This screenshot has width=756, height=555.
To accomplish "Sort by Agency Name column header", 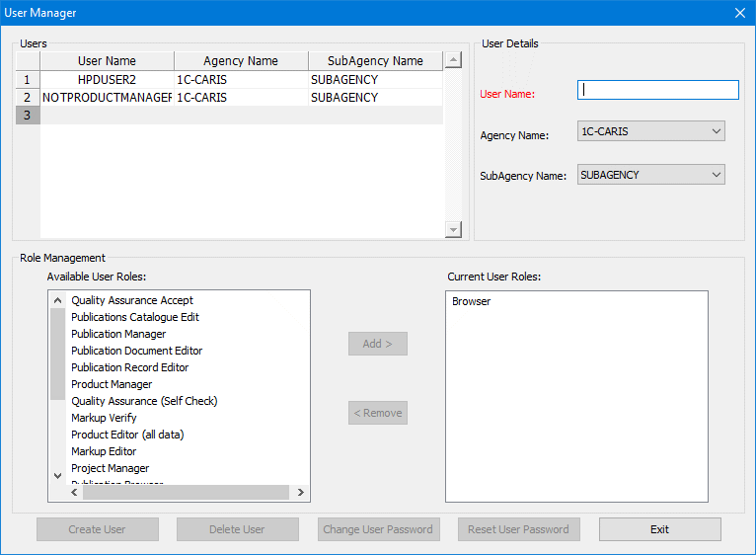I will coord(241,61).
